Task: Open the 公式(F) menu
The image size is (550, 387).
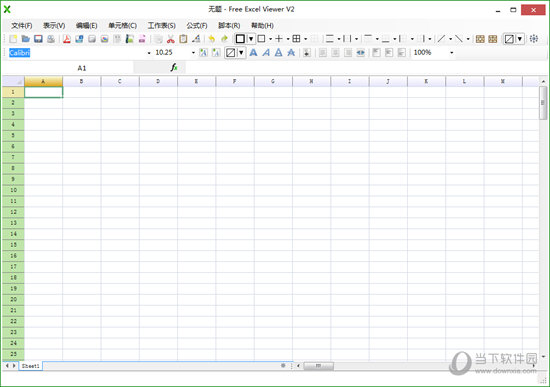Action: pos(197,26)
